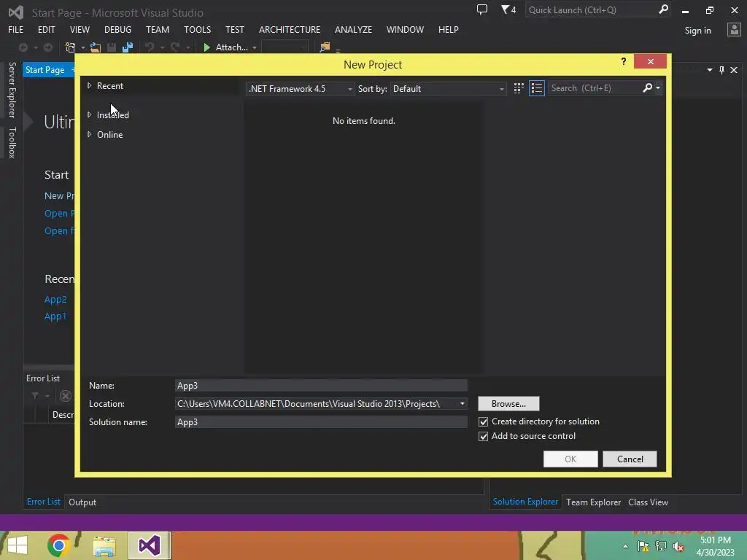
Task: Click the account avatar icon next to Sign in
Action: click(734, 30)
